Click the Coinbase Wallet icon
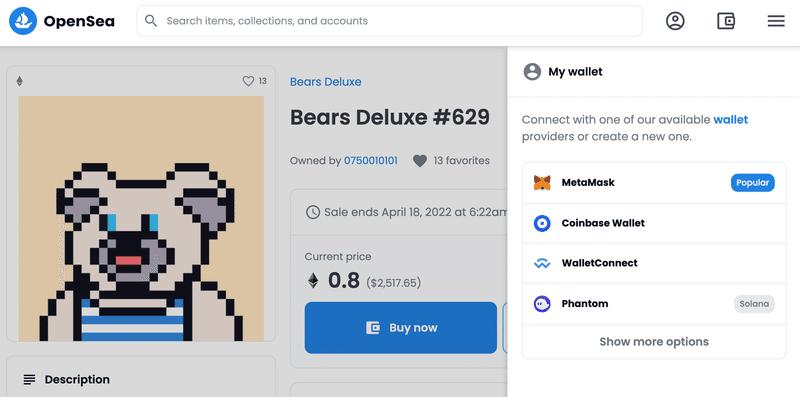Image resolution: width=800 pixels, height=397 pixels. tap(542, 223)
